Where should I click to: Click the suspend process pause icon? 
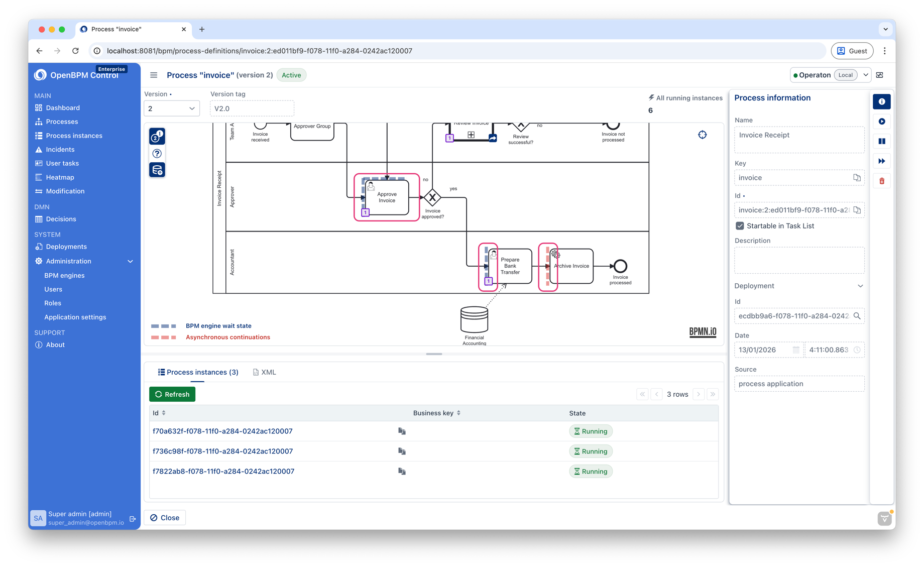coord(881,141)
